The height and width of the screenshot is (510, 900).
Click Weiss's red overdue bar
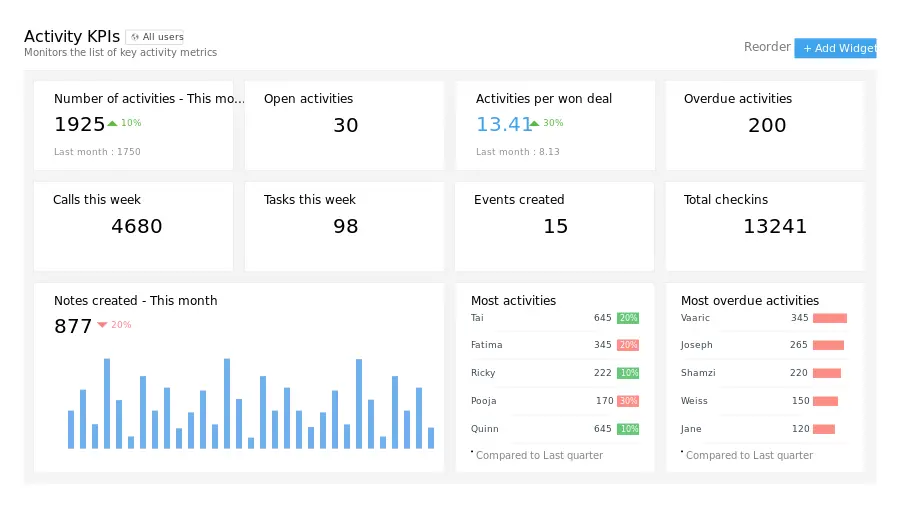point(825,402)
